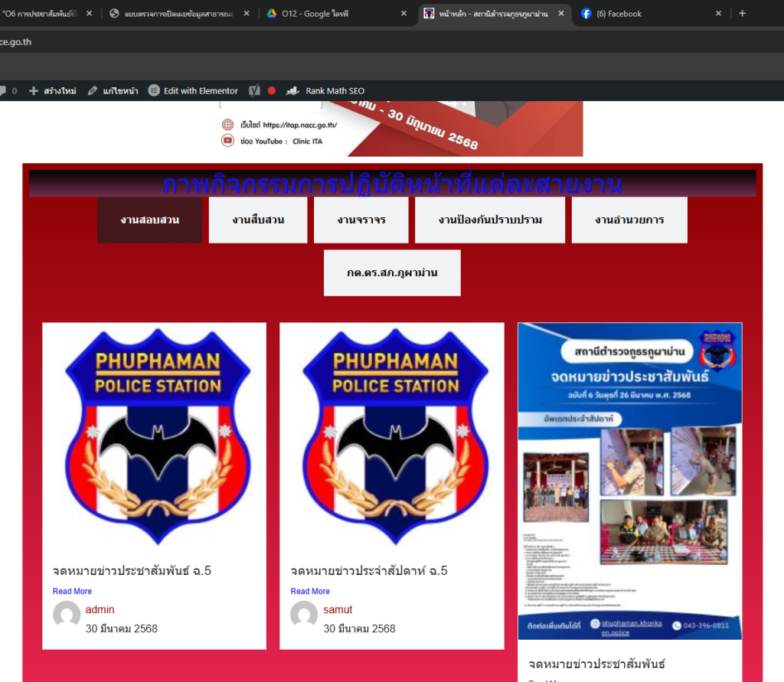Select the งานจราจร category tab
Screen dimensions: 784x682
pos(361,220)
